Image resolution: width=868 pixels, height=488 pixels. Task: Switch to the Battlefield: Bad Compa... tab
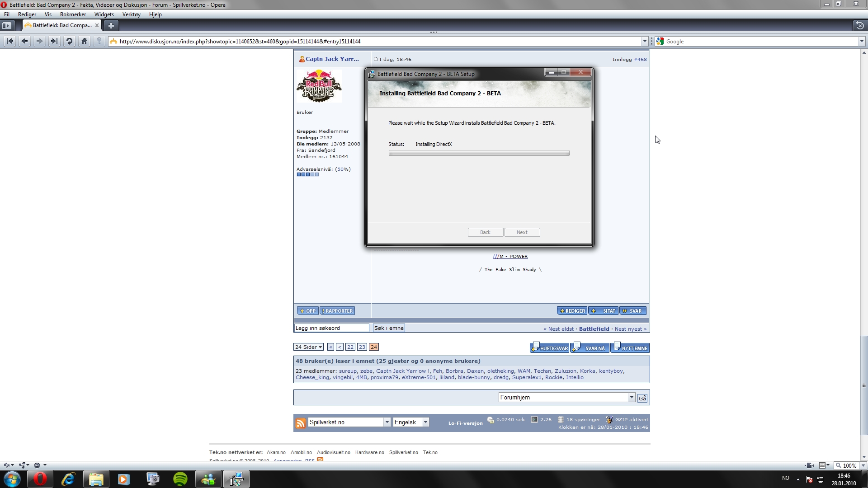(62, 25)
